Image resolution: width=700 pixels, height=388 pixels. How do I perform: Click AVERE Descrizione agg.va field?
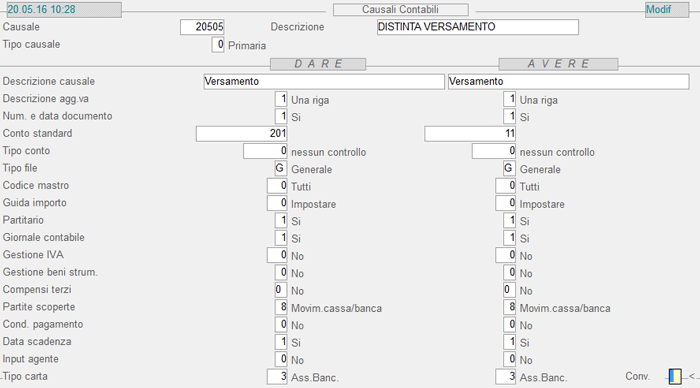509,99
